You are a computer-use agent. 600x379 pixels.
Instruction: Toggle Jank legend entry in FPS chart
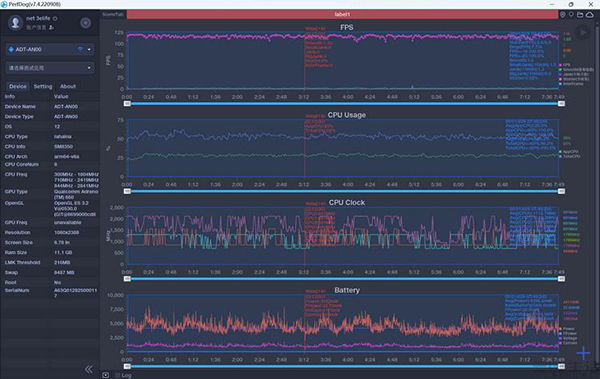click(x=574, y=74)
